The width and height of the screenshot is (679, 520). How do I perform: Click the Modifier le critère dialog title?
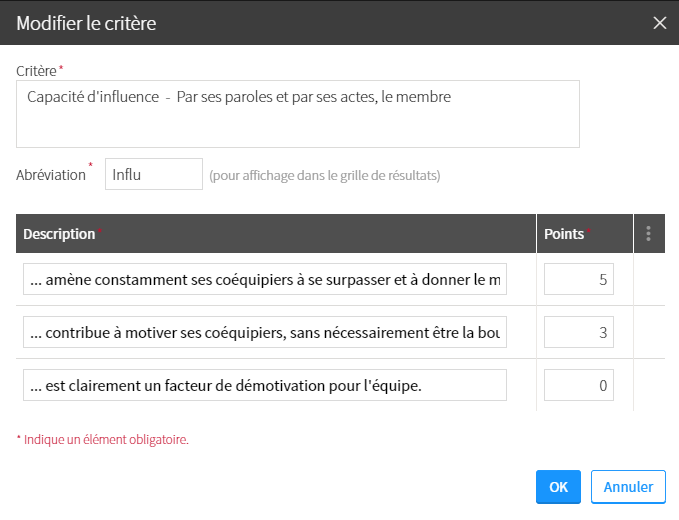[86, 23]
